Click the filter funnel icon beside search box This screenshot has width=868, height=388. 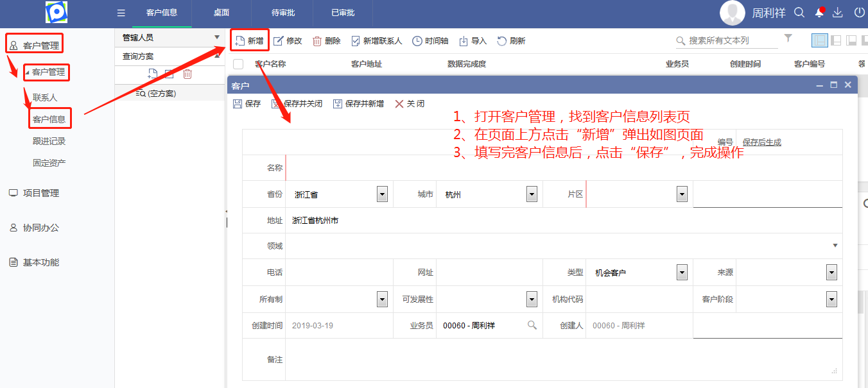(x=788, y=38)
